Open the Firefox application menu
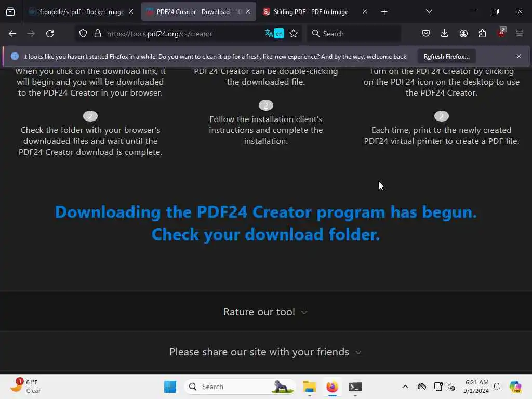Image resolution: width=532 pixels, height=399 pixels. tap(520, 34)
